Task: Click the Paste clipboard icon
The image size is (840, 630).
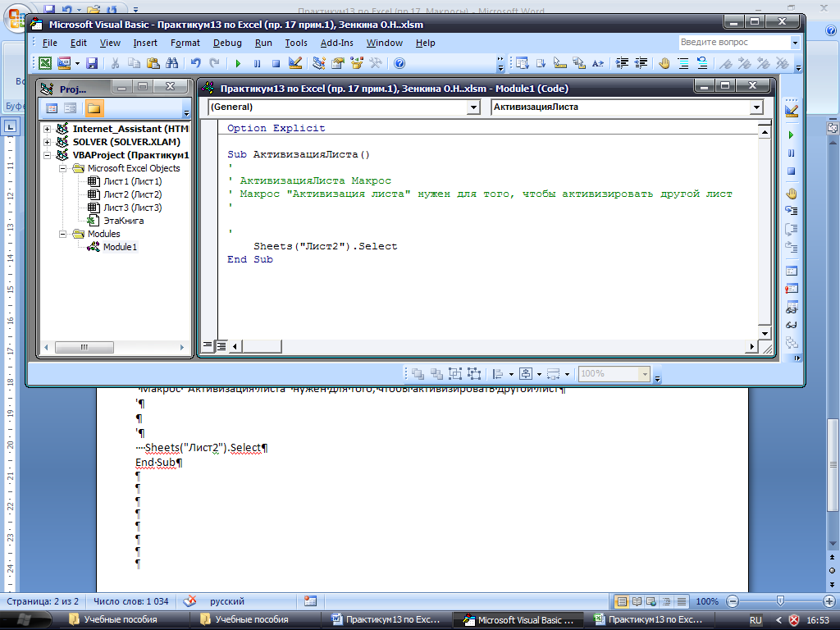Action: (153, 63)
